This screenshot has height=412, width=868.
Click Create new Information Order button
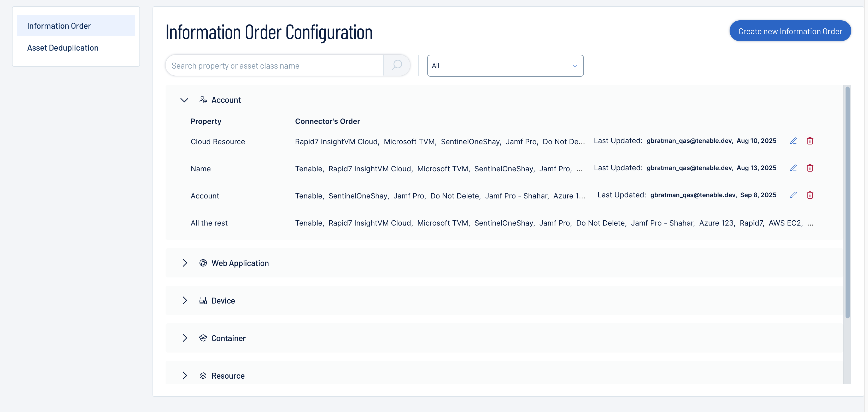point(790,31)
